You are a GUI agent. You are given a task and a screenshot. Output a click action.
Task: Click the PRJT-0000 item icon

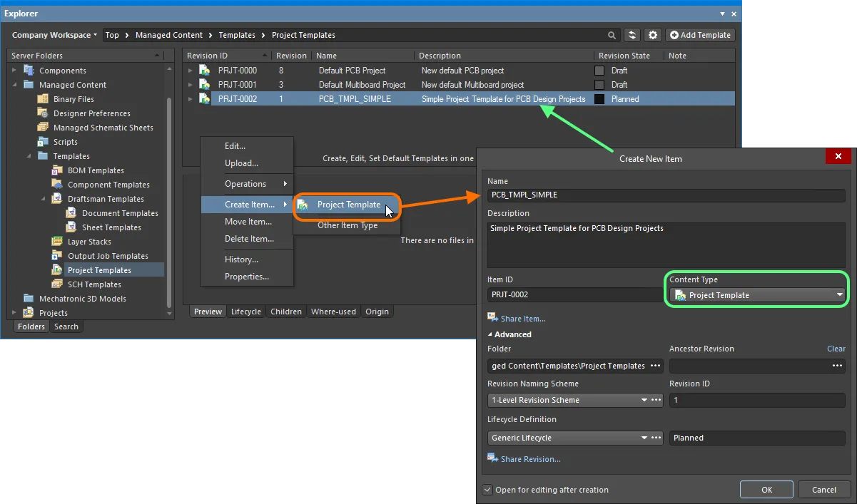coord(204,71)
